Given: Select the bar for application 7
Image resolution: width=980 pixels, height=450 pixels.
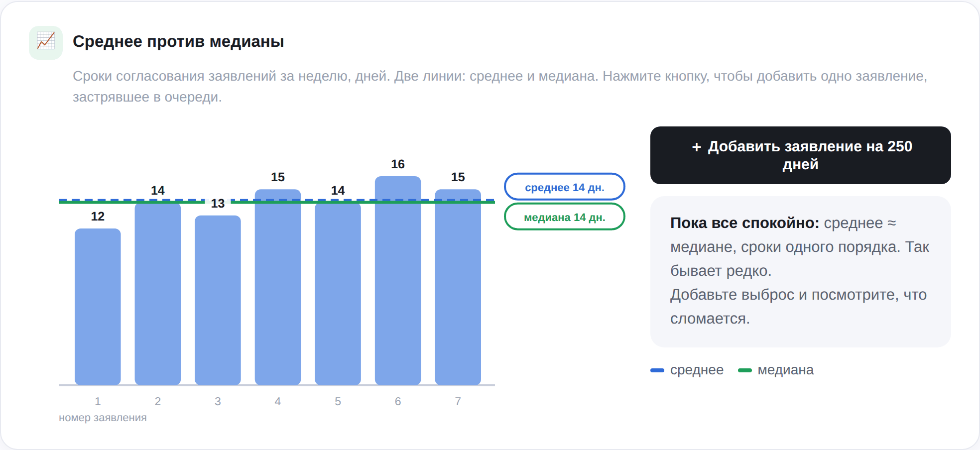Looking at the screenshot, I should coord(458,287).
